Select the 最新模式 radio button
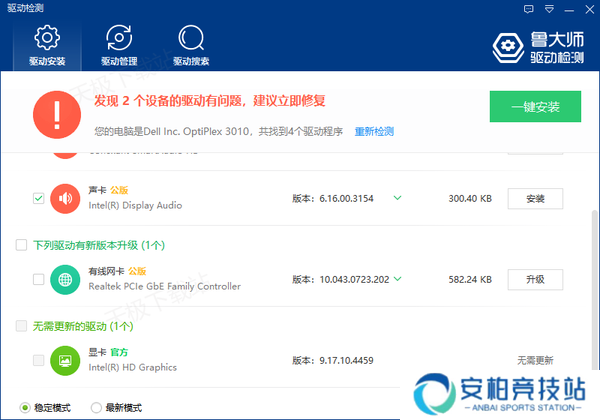Screen dimensions: 600x420 pyautogui.click(x=96, y=408)
